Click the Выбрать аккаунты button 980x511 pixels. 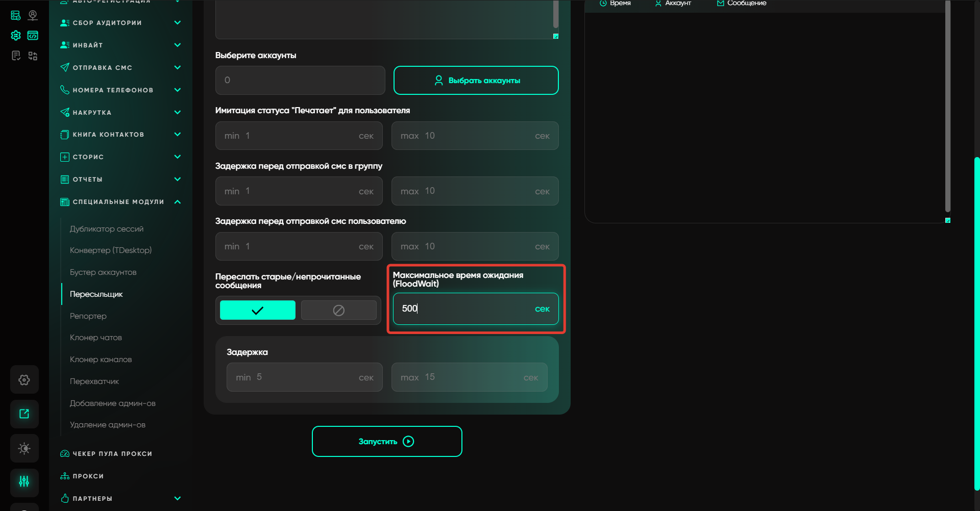pyautogui.click(x=476, y=81)
